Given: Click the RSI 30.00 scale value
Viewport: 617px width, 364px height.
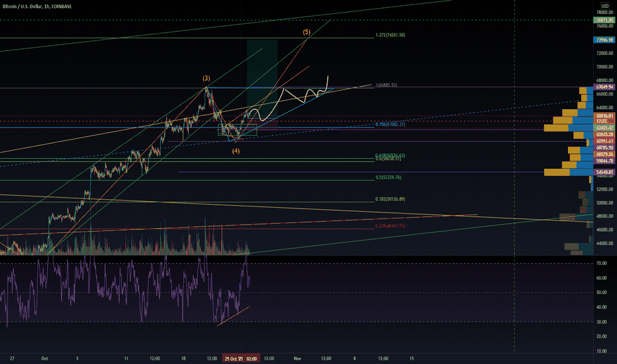Looking at the screenshot, I should tap(602, 322).
